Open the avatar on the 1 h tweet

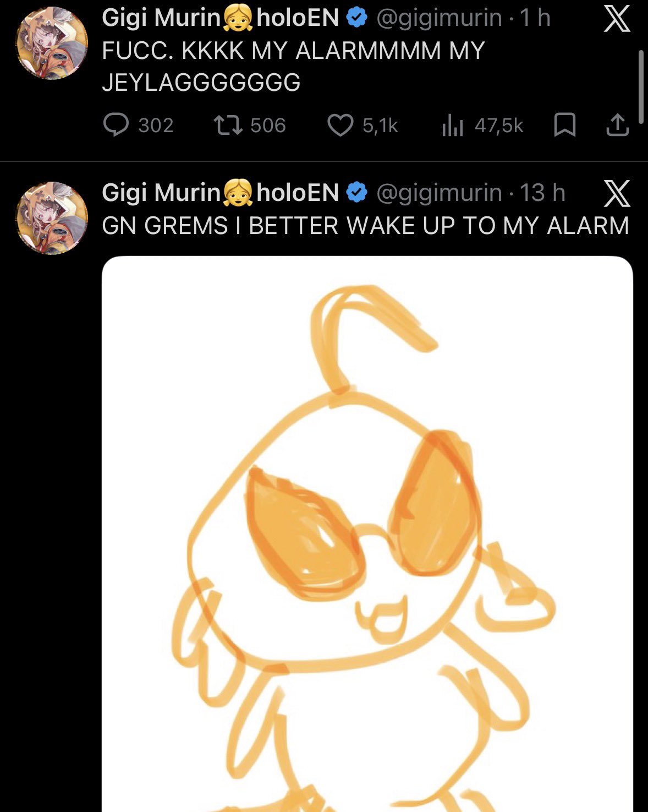point(52,43)
